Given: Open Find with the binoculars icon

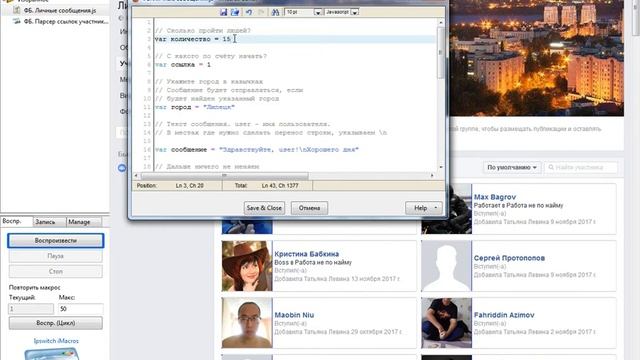Looking at the screenshot, I should point(275,12).
